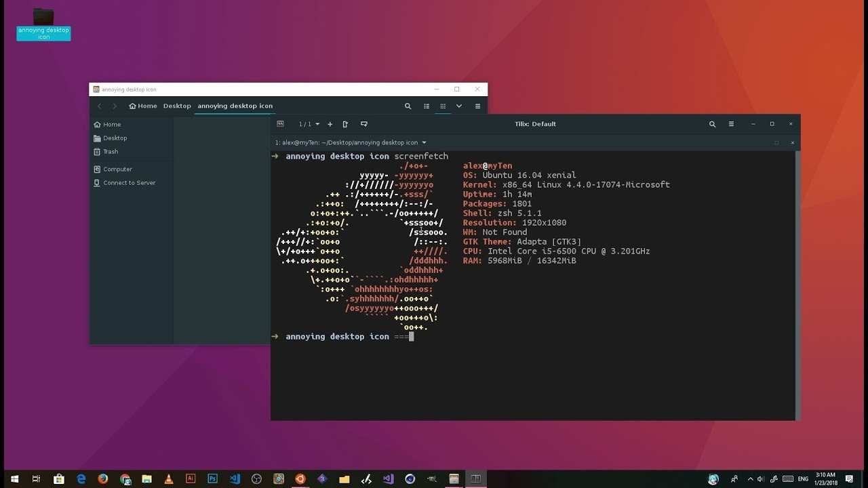The image size is (868, 488).
Task: Close the Tilix terminal pane
Action: [792, 143]
